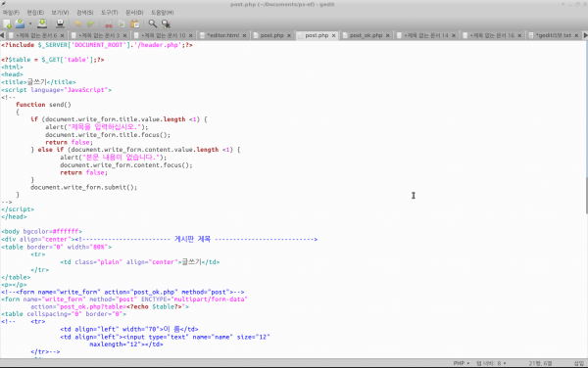Expand the recent files arrow beside Open

pyautogui.click(x=30, y=23)
